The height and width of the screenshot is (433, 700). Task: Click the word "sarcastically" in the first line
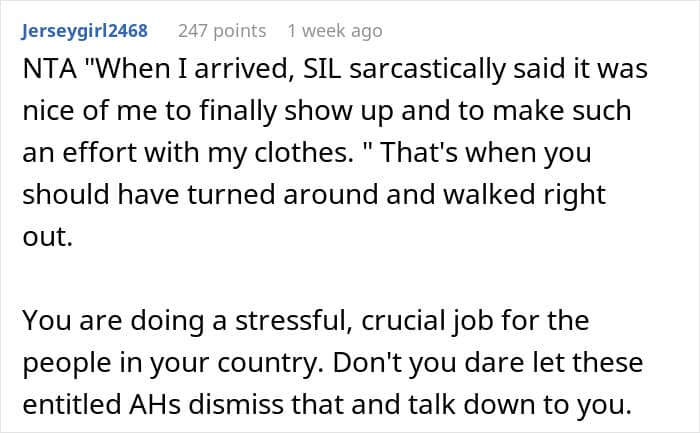pos(428,70)
